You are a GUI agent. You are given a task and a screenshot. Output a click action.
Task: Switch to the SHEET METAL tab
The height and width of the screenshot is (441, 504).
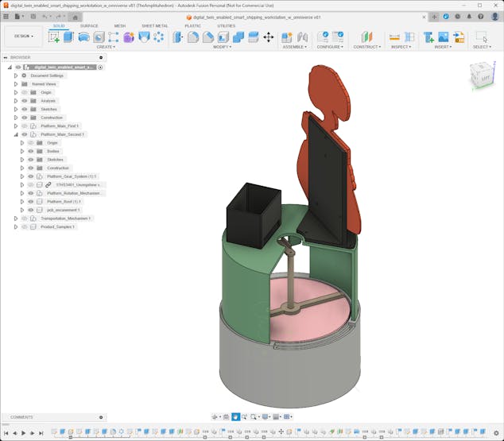click(154, 25)
